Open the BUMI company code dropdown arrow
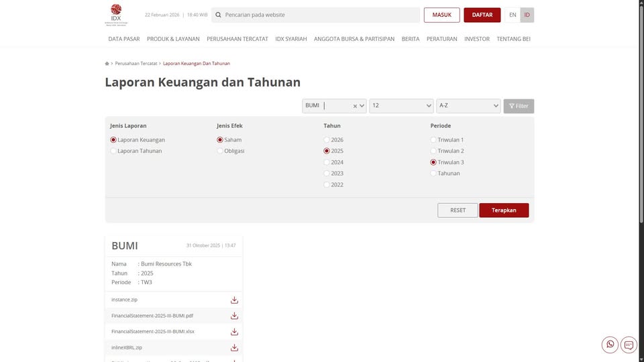Screen dimensions: 644x362 click(x=362, y=106)
